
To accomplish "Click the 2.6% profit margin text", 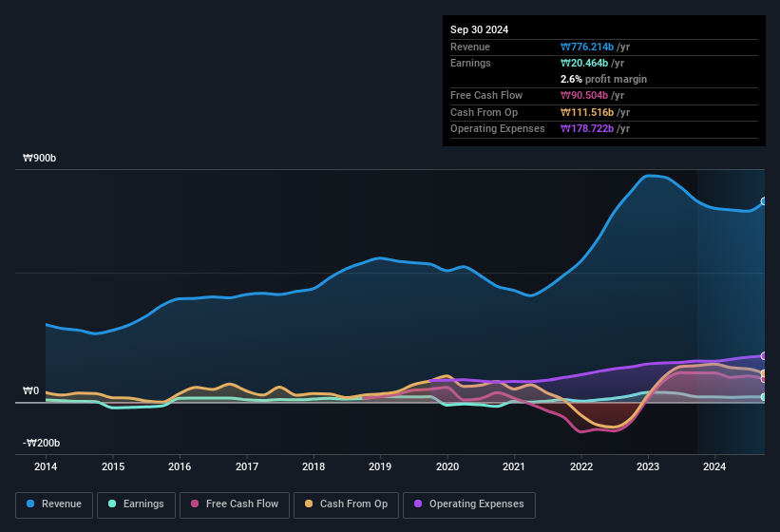I will (603, 79).
